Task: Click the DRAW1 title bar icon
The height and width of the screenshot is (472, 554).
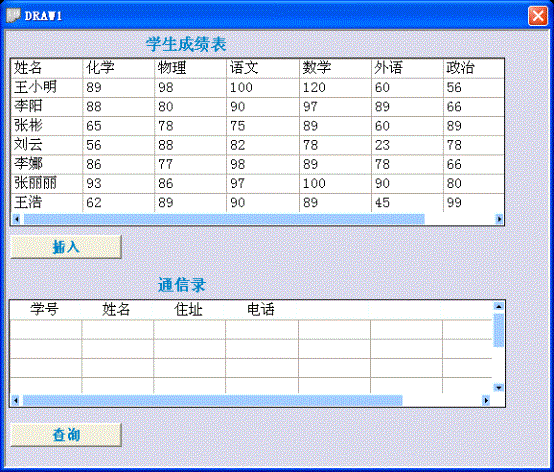Action: pos(13,16)
